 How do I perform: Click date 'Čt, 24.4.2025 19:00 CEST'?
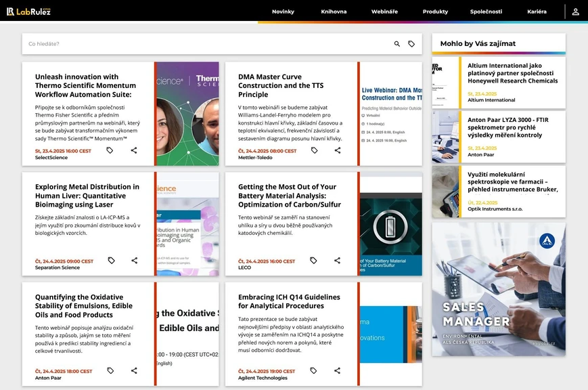point(267,371)
